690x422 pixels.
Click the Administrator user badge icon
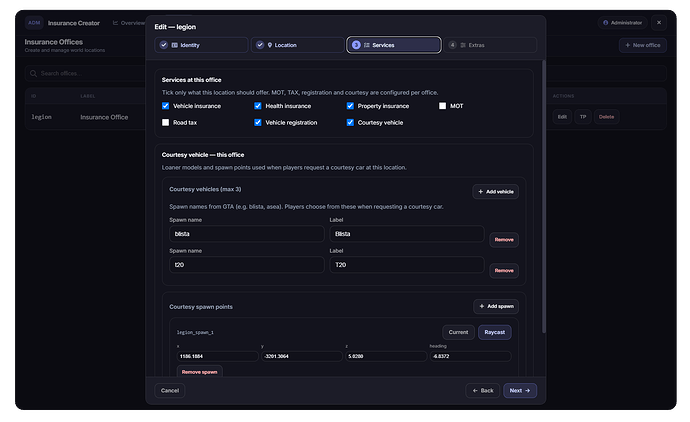[x=606, y=22]
